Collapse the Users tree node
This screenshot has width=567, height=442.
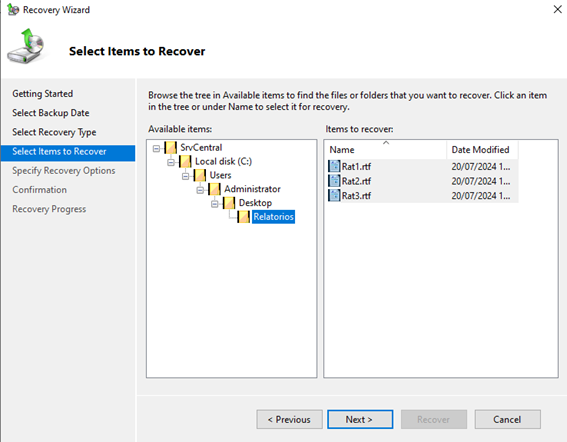click(185, 176)
